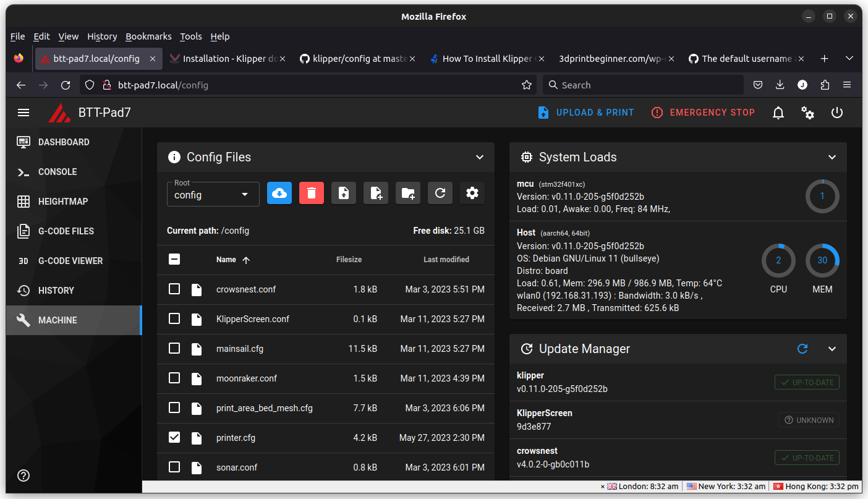868x499 pixels.
Task: Open the Heightmap page
Action: (x=74, y=202)
